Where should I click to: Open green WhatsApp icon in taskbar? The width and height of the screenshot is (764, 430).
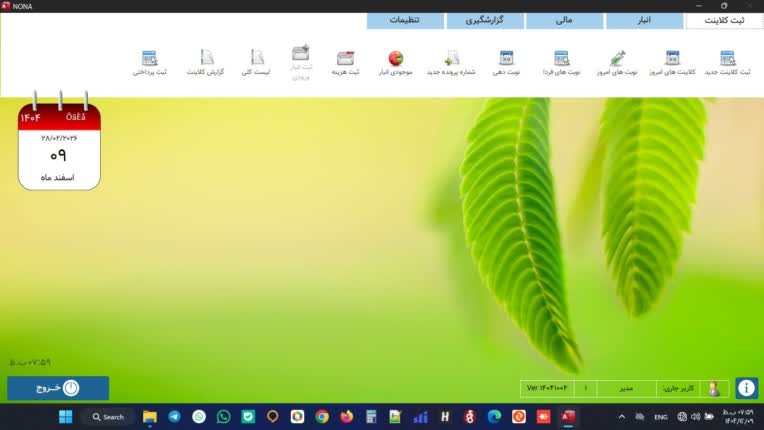pyautogui.click(x=224, y=417)
